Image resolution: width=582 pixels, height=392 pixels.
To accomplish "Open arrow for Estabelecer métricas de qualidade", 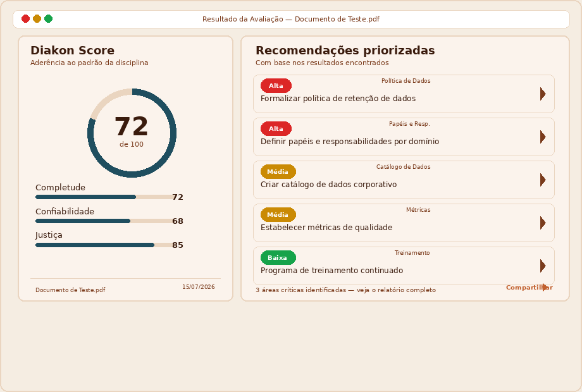I will (x=543, y=223).
